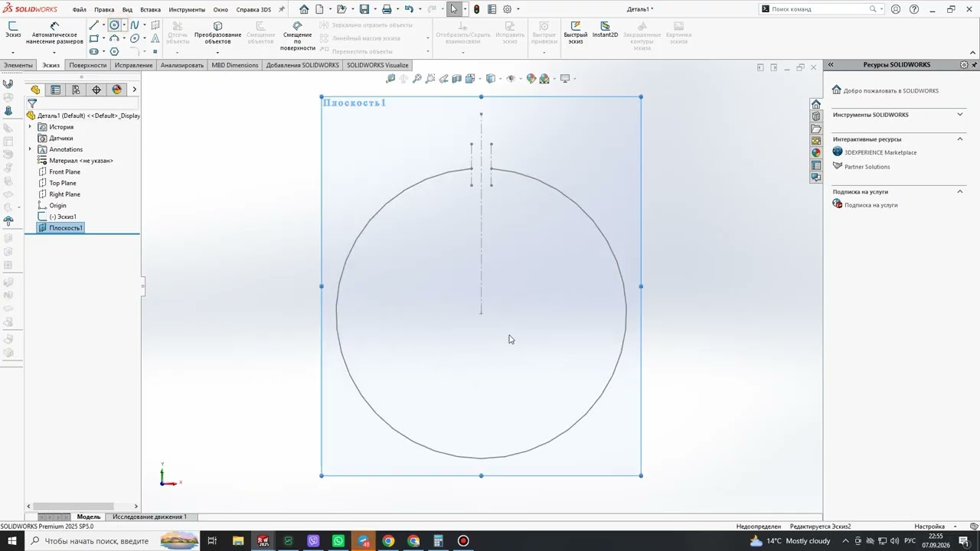Click the Эскиз sketch button
Screen dimensions: 980x551
click(13, 31)
